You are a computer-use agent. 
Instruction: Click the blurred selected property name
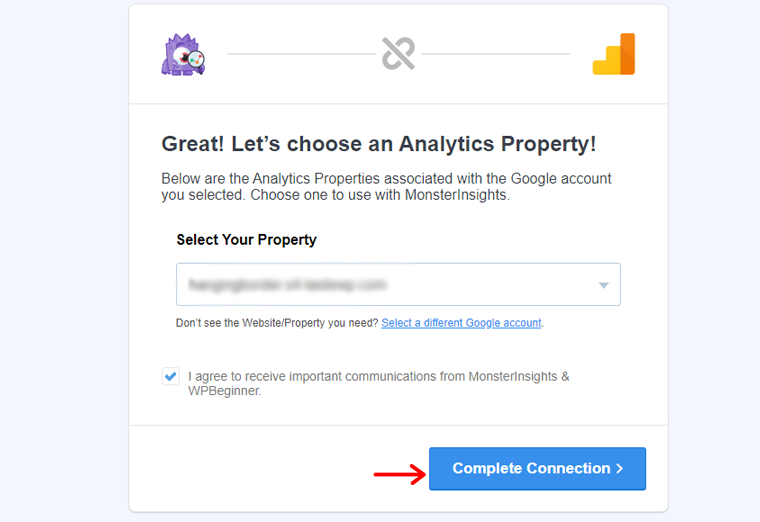287,285
